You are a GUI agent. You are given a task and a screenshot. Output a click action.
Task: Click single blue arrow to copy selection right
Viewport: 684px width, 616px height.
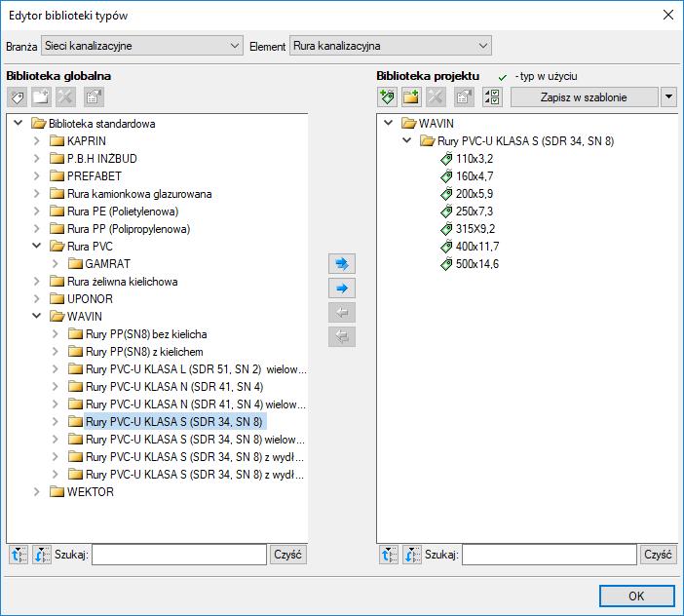(342, 288)
